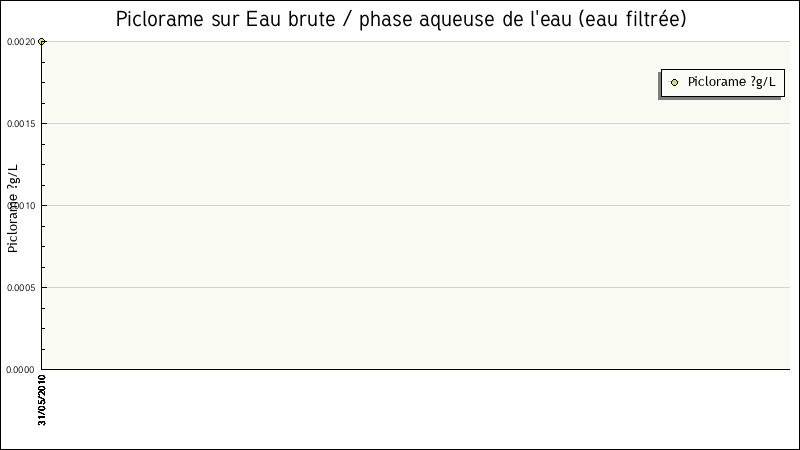Click the horizontal gridline at 0.0010
Screen dimensions: 800x450
400,205
